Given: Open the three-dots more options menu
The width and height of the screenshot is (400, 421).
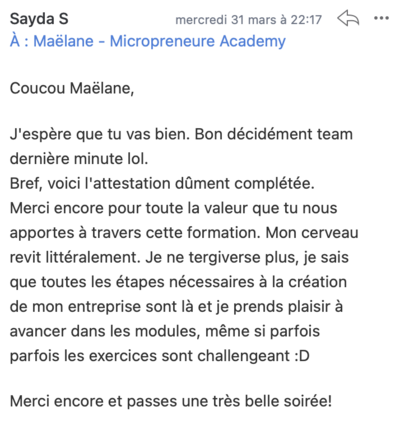Looking at the screenshot, I should 381,18.
